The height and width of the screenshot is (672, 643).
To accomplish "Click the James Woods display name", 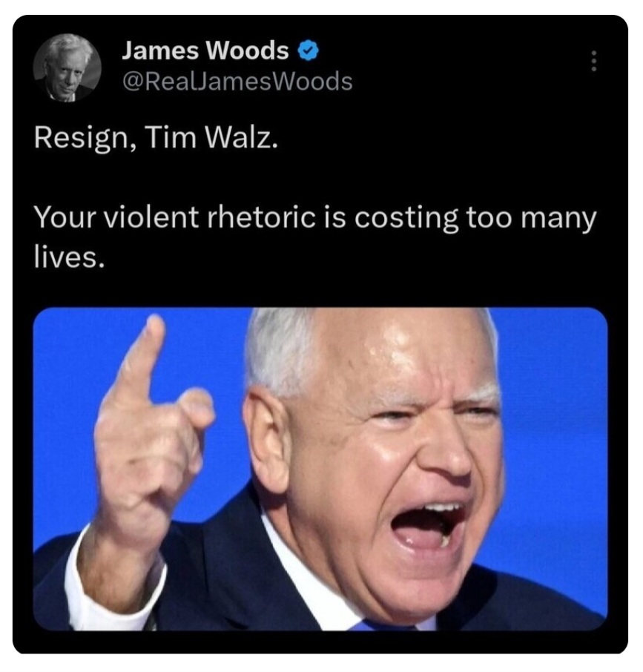I will click(x=205, y=50).
